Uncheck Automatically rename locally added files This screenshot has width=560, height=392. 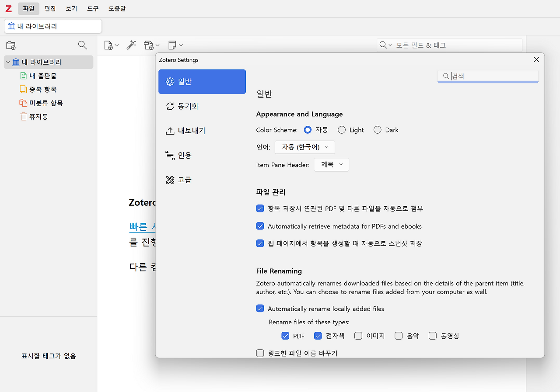coord(260,309)
